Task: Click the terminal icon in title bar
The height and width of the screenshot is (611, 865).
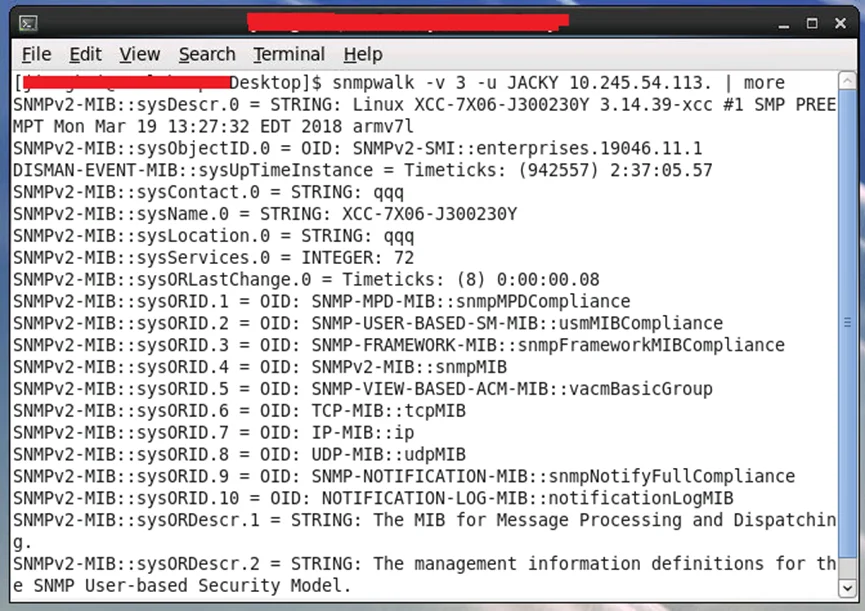Action: tap(28, 23)
